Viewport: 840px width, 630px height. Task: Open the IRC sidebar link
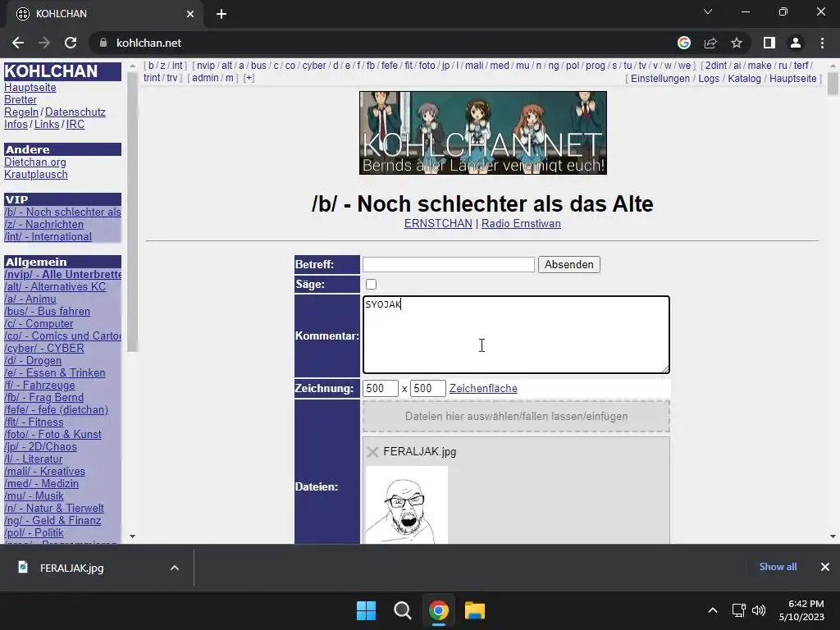coord(75,125)
